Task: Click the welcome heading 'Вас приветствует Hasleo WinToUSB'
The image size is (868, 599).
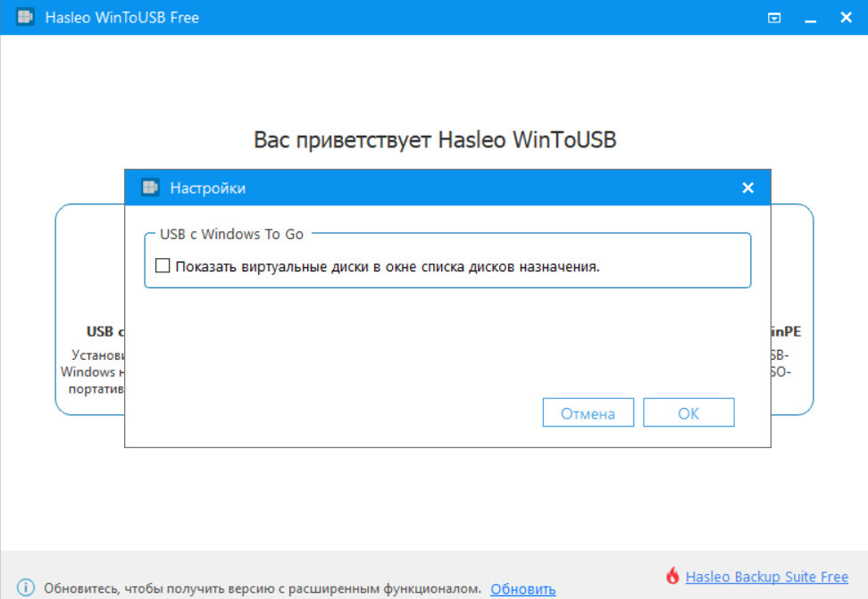Action: point(435,139)
